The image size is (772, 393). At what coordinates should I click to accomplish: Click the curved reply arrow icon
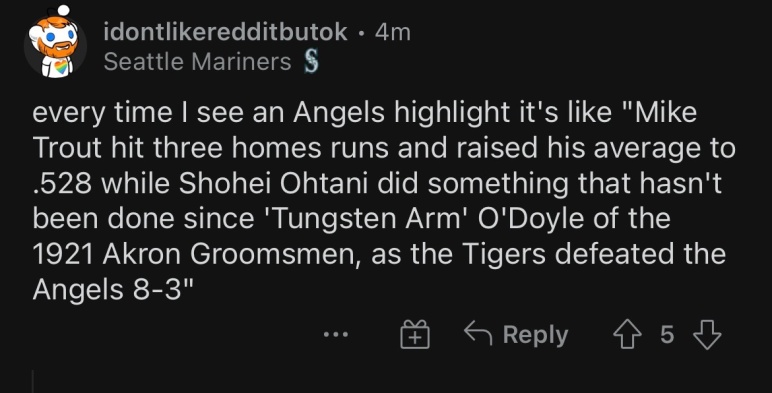pos(478,333)
